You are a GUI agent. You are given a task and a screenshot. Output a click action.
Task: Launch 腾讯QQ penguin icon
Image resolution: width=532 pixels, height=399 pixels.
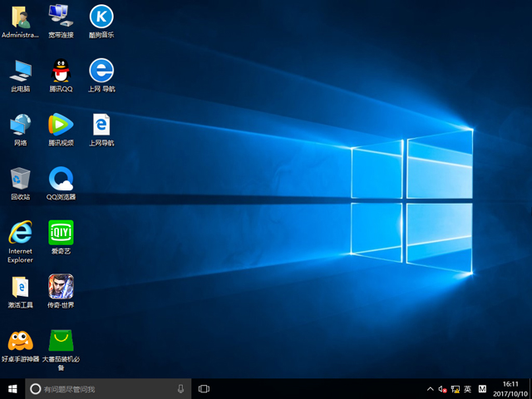tap(61, 71)
